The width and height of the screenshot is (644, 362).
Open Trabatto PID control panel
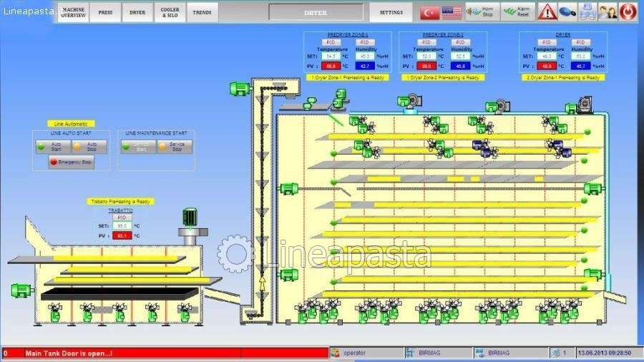[121, 217]
